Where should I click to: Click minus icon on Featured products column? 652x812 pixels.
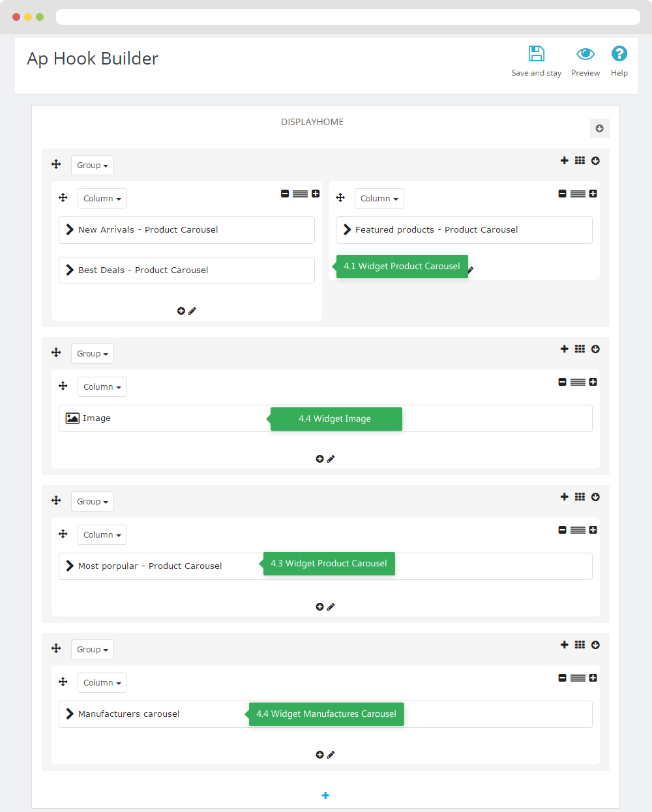(562, 194)
